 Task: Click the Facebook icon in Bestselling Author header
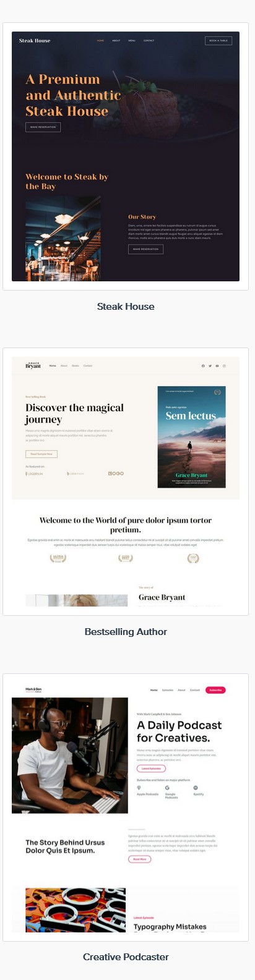coord(203,366)
